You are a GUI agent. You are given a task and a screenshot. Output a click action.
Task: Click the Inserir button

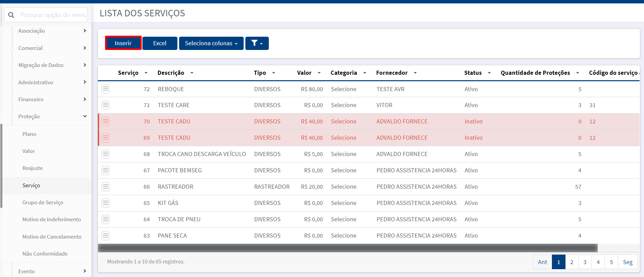(x=123, y=43)
